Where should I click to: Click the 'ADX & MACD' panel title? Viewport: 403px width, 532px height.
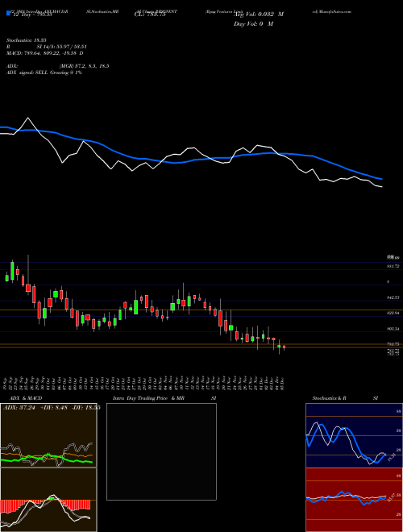tap(26, 398)
